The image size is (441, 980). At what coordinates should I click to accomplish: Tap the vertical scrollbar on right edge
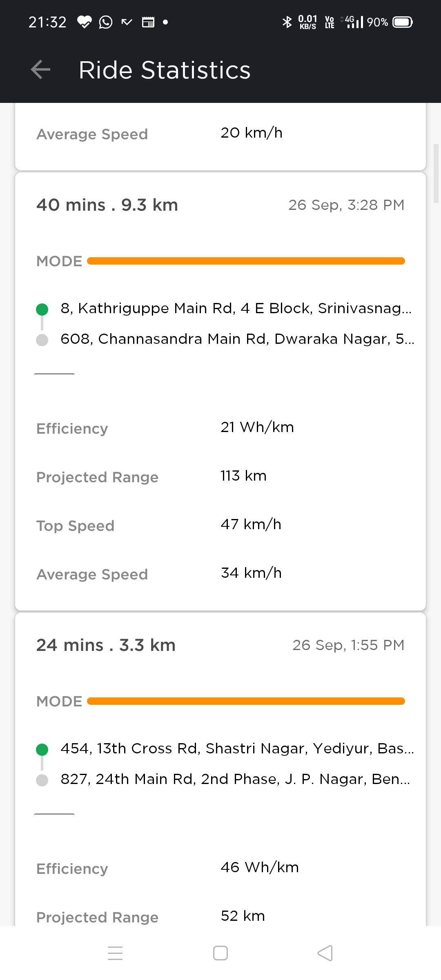tap(436, 173)
